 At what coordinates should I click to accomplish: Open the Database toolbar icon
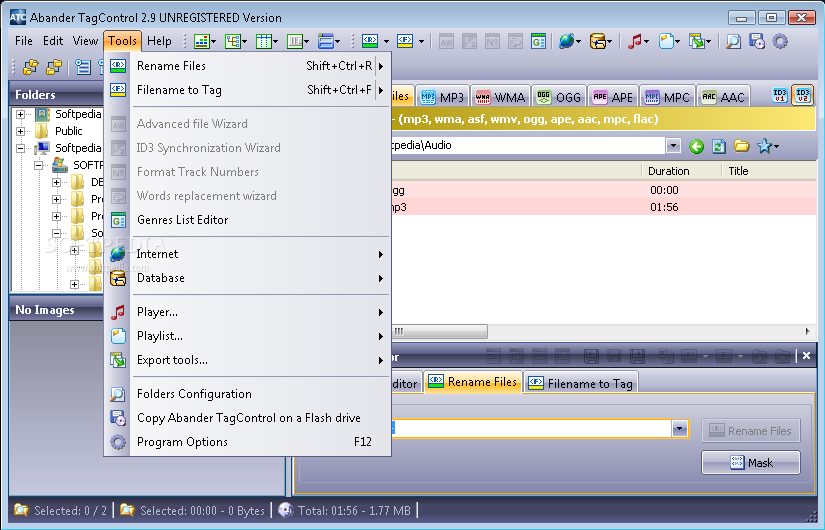click(x=597, y=41)
